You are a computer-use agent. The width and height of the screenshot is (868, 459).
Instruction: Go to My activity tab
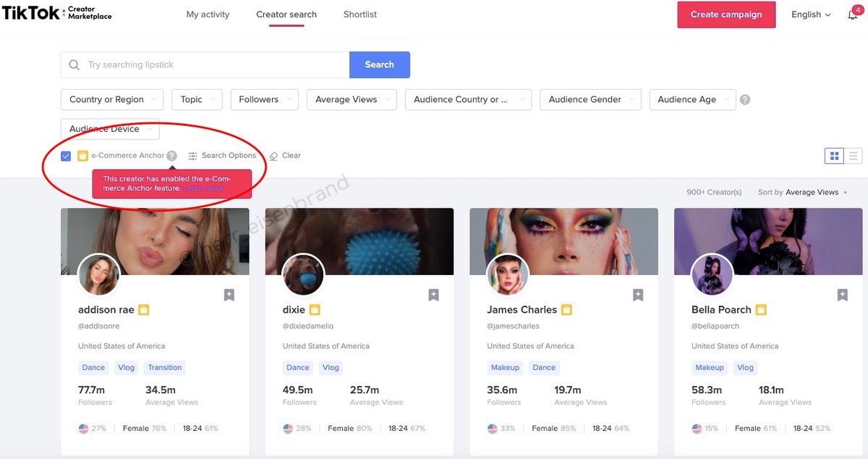coord(208,14)
